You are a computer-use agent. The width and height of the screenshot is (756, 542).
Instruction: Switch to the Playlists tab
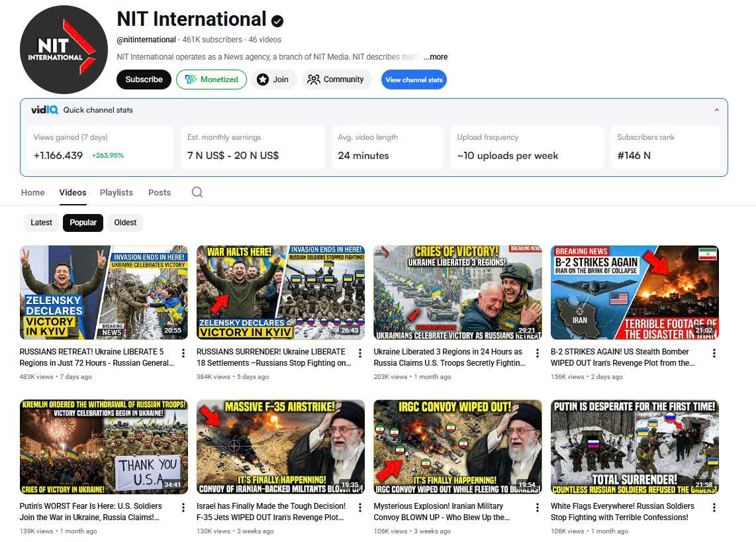(117, 192)
